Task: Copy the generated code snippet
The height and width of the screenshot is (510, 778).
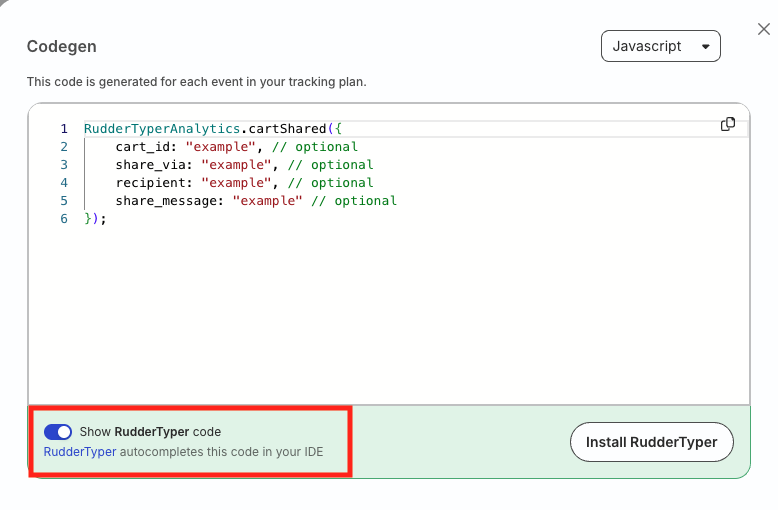Action: tap(727, 124)
